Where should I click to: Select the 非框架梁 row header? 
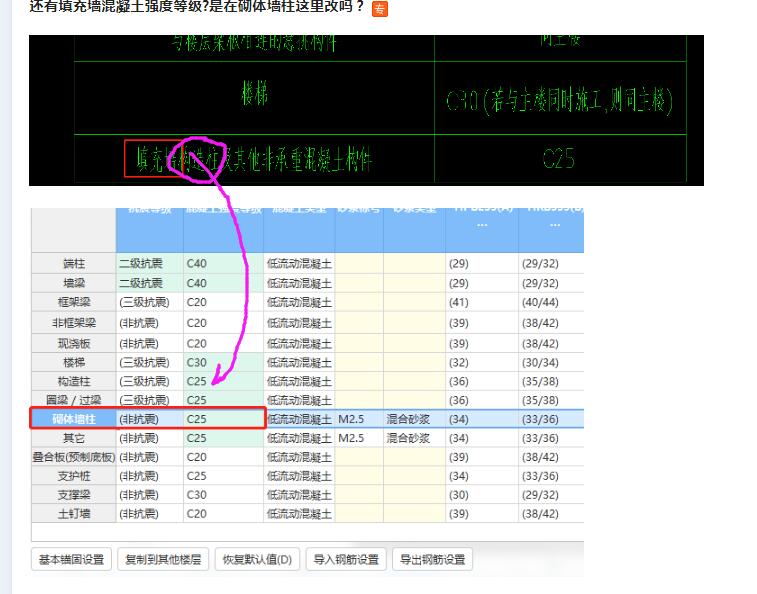pyautogui.click(x=74, y=323)
